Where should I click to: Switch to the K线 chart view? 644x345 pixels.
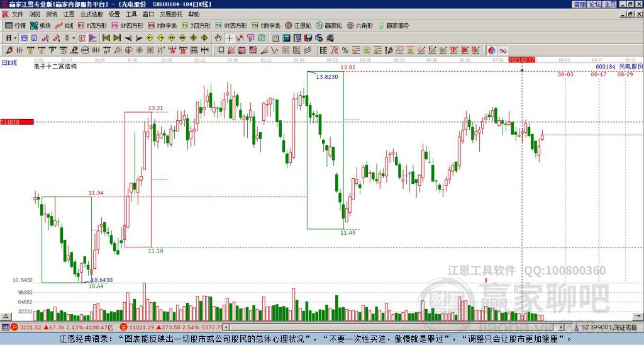point(64,25)
